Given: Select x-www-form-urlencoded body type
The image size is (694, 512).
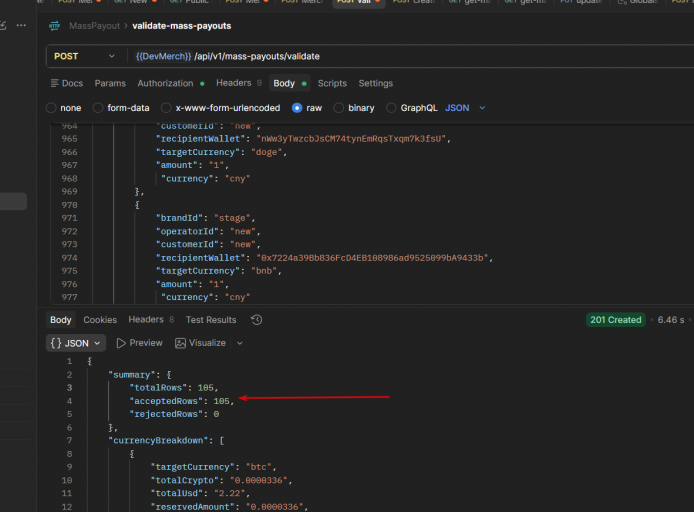Looking at the screenshot, I should (166, 108).
